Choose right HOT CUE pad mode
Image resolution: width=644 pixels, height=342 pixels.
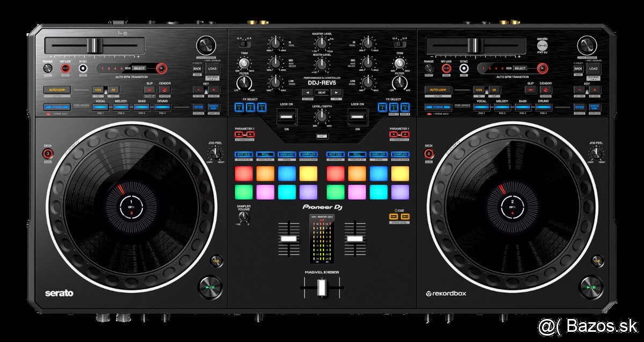pyautogui.click(x=335, y=154)
